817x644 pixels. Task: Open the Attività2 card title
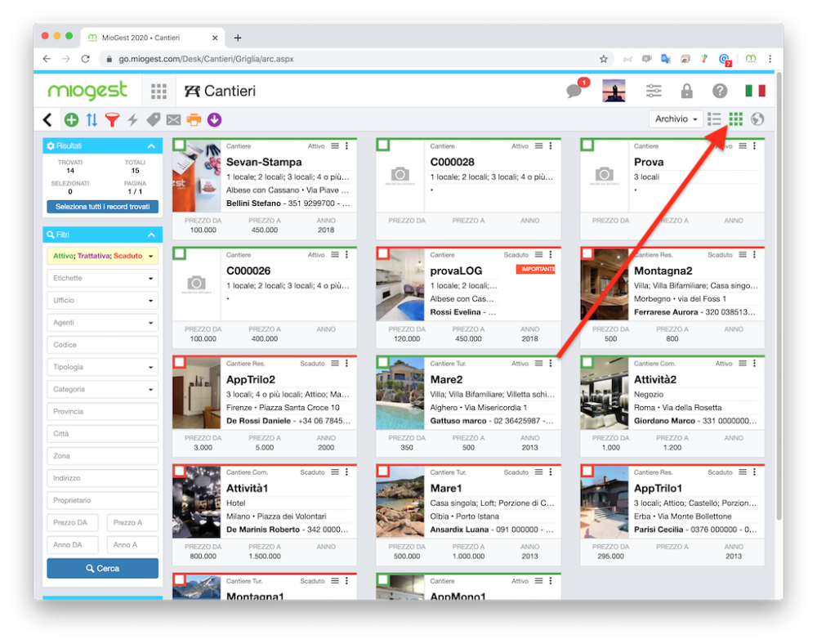654,380
